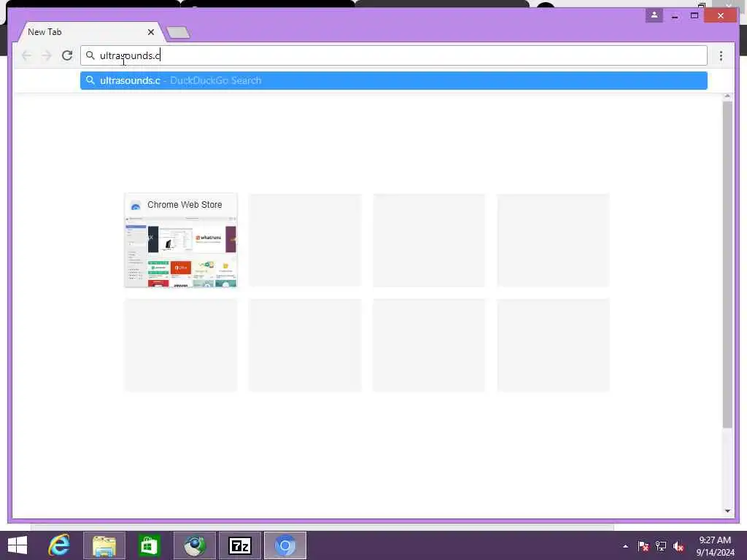Maximize the browser window
The height and width of the screenshot is (560, 747).
pos(694,16)
